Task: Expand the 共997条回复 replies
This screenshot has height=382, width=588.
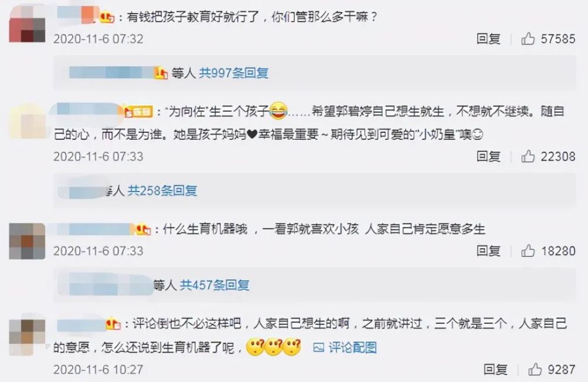Action: (x=233, y=73)
